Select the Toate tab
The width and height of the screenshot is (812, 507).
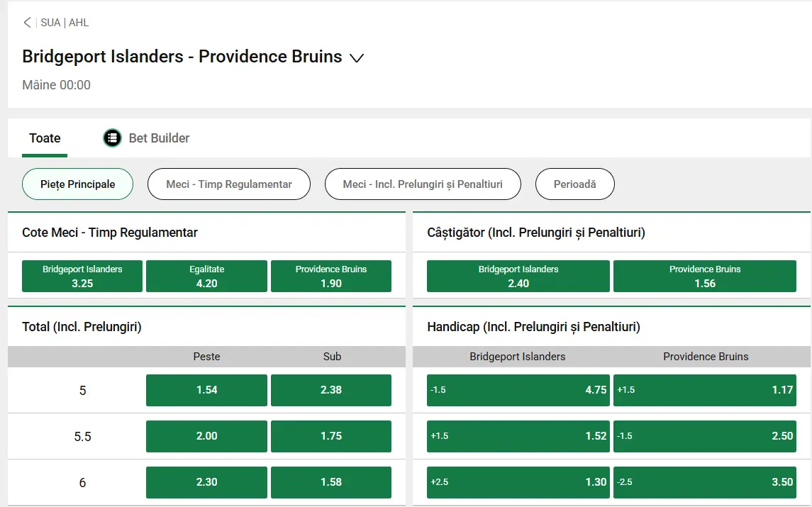[x=45, y=138]
